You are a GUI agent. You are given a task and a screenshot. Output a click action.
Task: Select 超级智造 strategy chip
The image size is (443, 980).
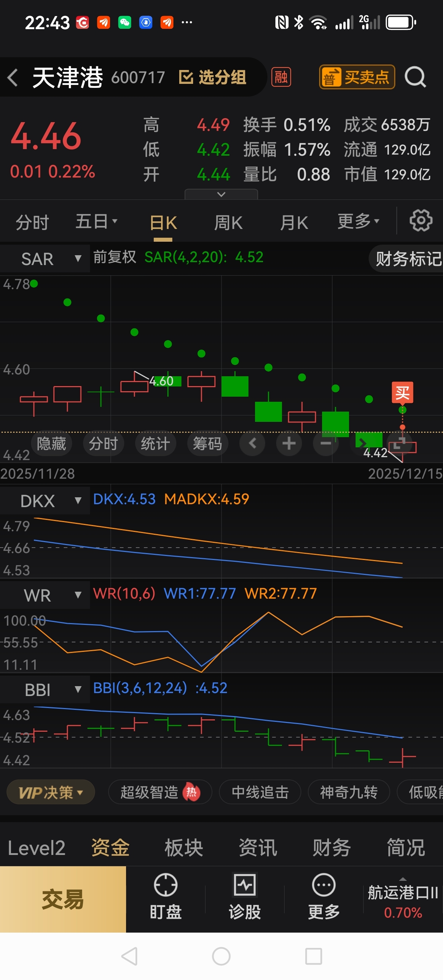(160, 793)
